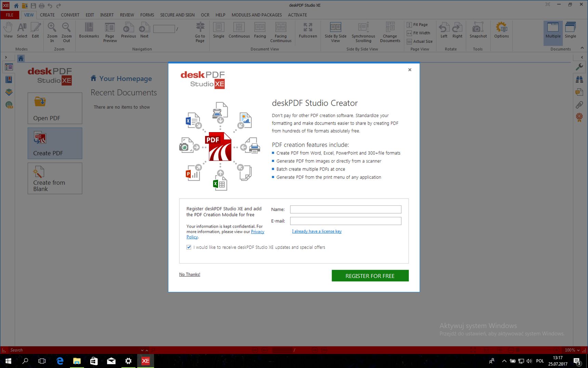Choose Continuous document view
Viewport: 588px width, 368px height.
click(239, 30)
